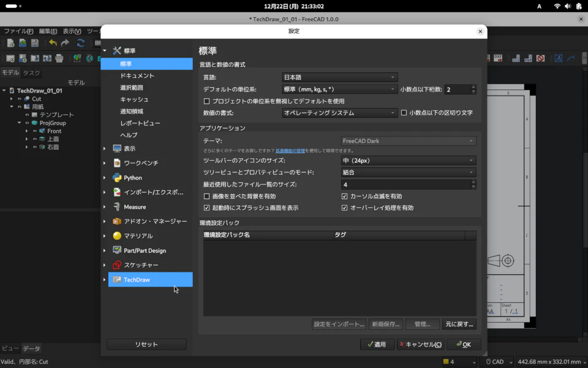Select the マテリアル preferences category
This screenshot has width=588, height=368.
tap(151, 236)
